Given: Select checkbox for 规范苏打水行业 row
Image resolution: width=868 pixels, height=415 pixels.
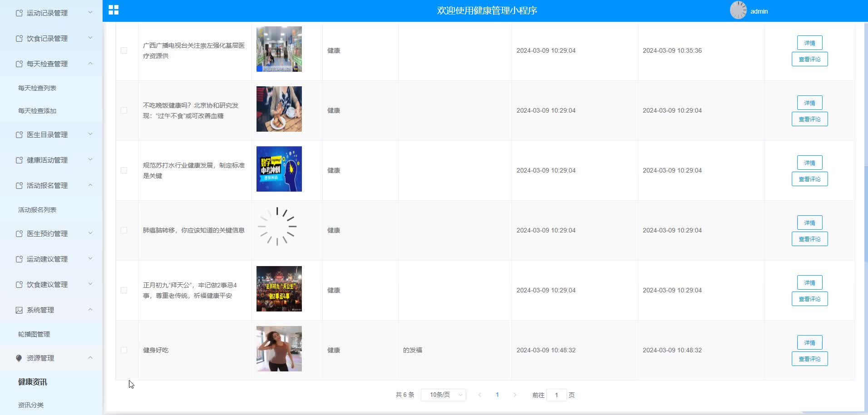Looking at the screenshot, I should [124, 170].
